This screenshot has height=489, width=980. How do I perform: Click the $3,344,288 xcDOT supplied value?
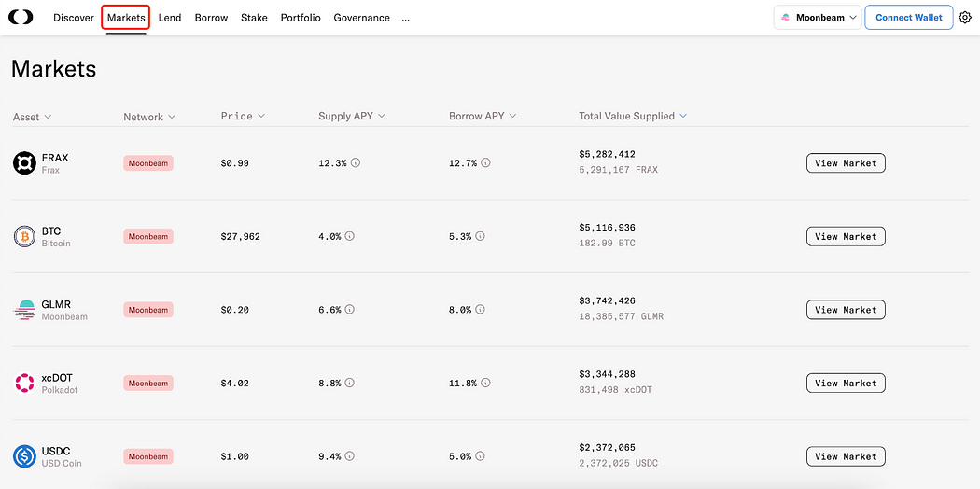click(x=607, y=374)
